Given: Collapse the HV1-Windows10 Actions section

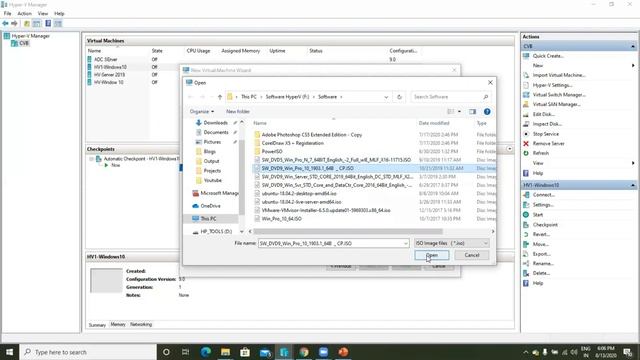Looking at the screenshot, I should [633, 185].
